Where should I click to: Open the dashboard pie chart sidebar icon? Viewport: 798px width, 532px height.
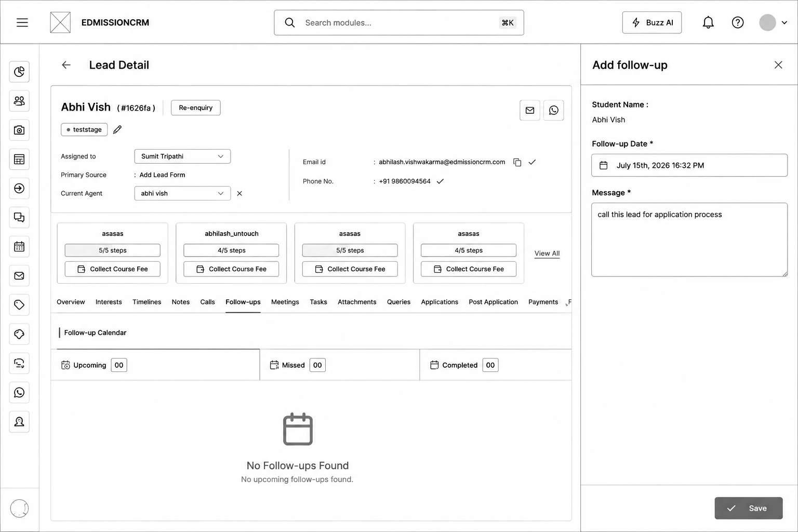click(x=19, y=72)
